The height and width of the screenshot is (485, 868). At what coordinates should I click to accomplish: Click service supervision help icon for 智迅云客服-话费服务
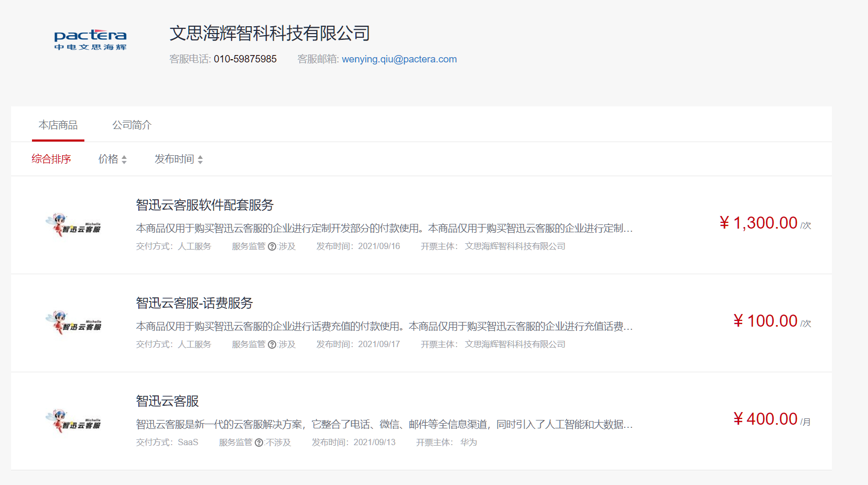click(272, 344)
